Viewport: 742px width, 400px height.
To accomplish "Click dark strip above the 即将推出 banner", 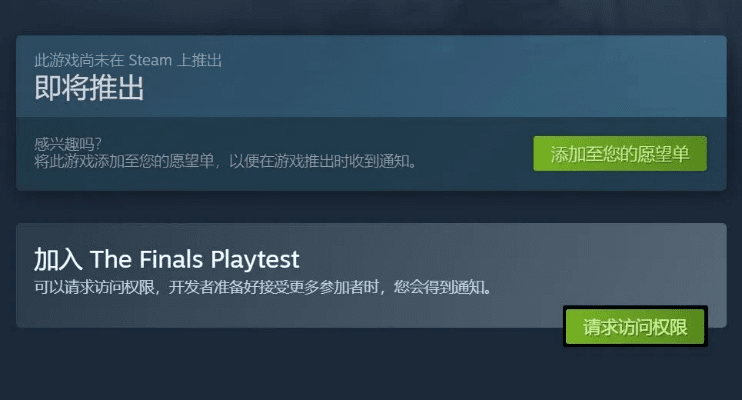I will click(x=371, y=17).
